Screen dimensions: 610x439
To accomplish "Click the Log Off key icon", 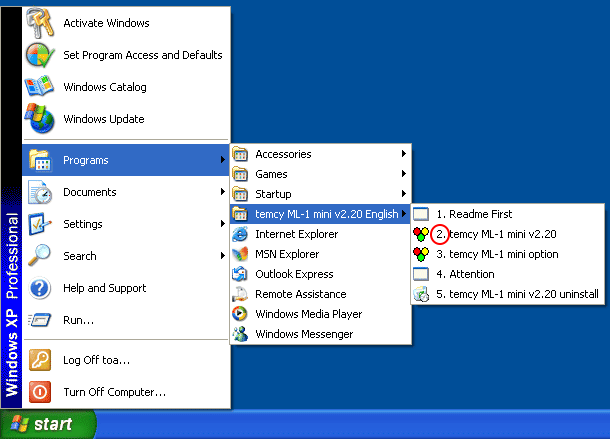I will (40, 360).
